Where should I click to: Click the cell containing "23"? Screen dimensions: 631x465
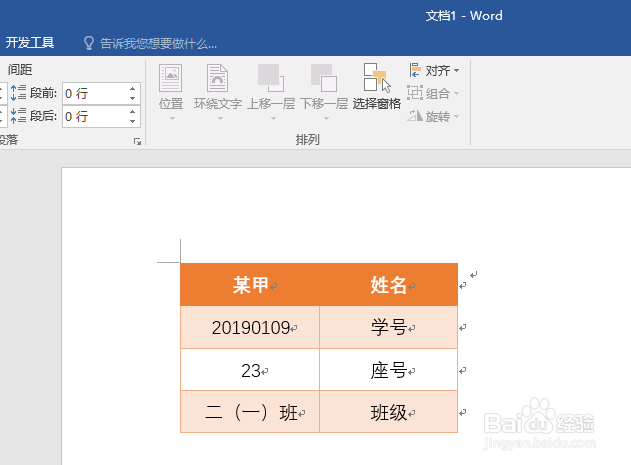(250, 370)
